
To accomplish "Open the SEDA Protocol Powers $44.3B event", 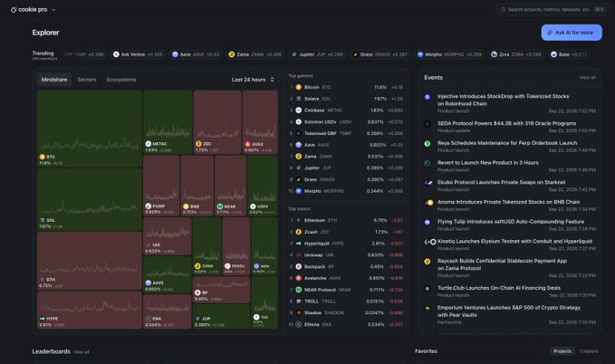I will [510, 126].
